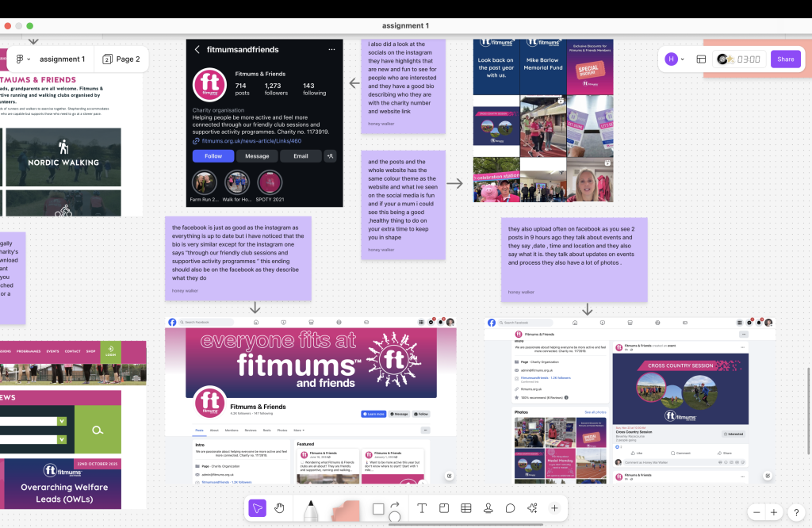Screen dimensions: 812x528
Task: Select the Section tool
Action: 444,508
